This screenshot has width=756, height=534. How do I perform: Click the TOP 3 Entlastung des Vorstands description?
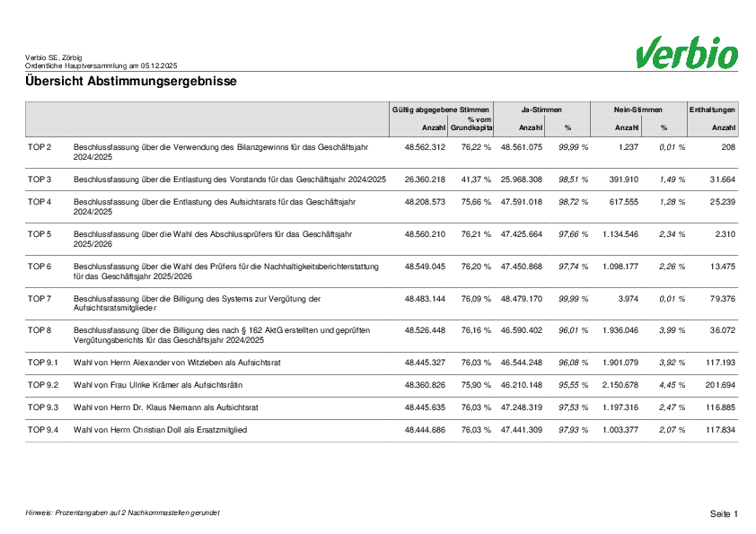(x=230, y=179)
